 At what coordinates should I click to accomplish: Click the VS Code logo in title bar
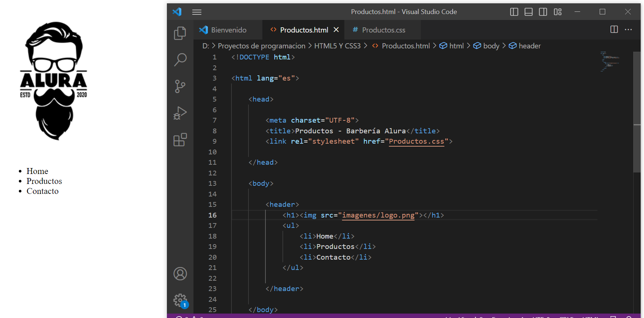click(177, 11)
